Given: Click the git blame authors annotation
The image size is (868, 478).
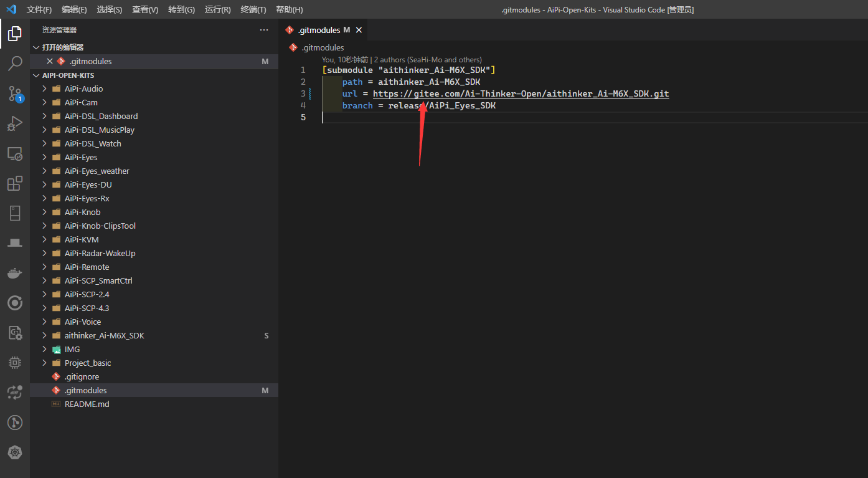Looking at the screenshot, I should tap(402, 60).
